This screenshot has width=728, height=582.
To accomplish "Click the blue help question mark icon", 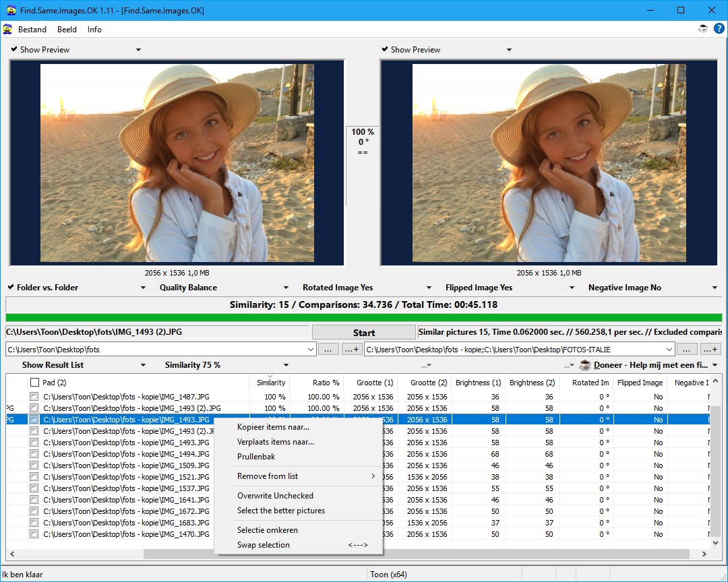I will [x=719, y=29].
